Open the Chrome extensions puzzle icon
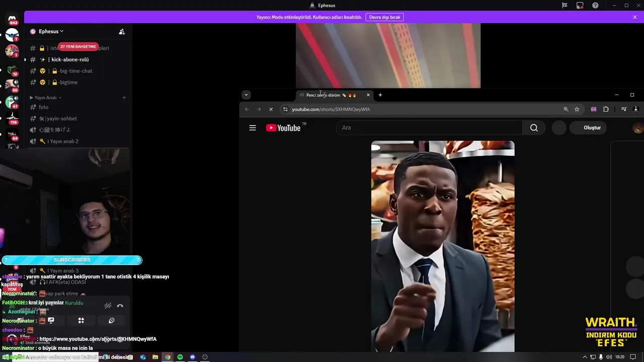The height and width of the screenshot is (362, 644). [606, 109]
